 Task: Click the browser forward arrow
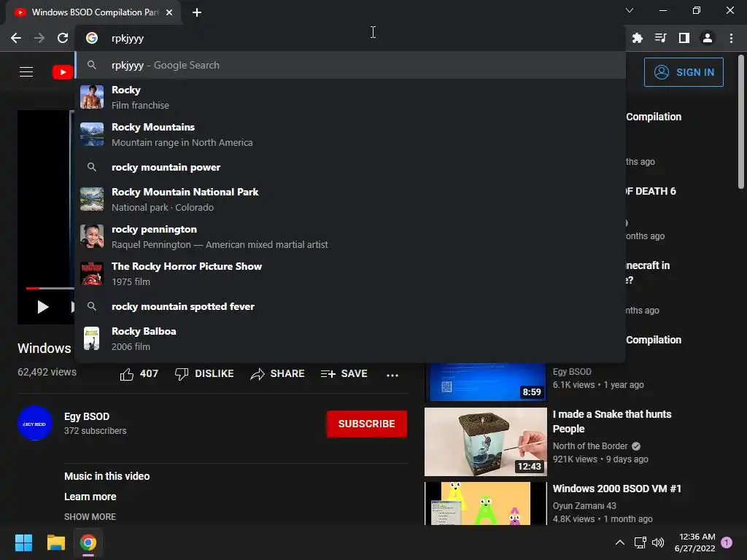[x=39, y=38]
